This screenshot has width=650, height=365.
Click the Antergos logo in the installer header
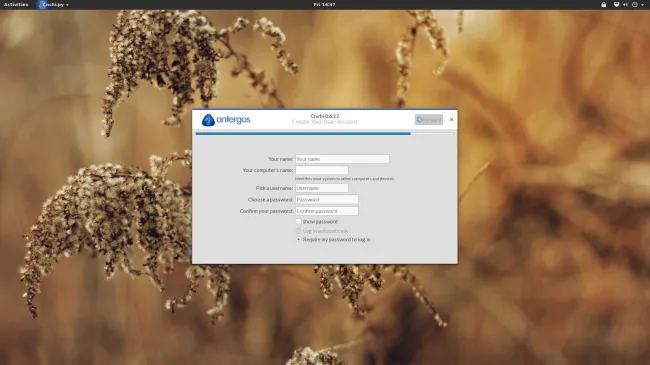pyautogui.click(x=226, y=120)
